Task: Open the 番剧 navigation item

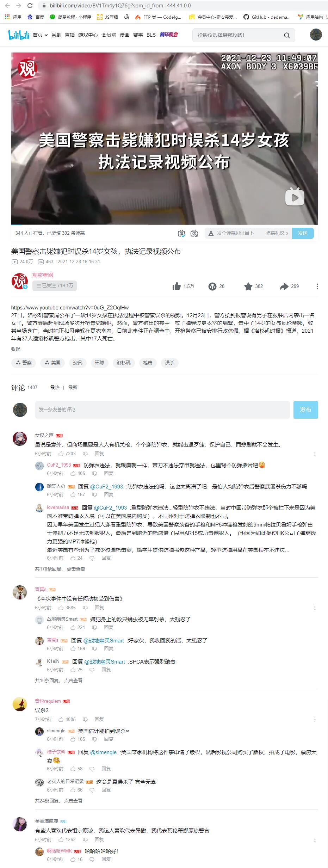Action: click(x=56, y=35)
